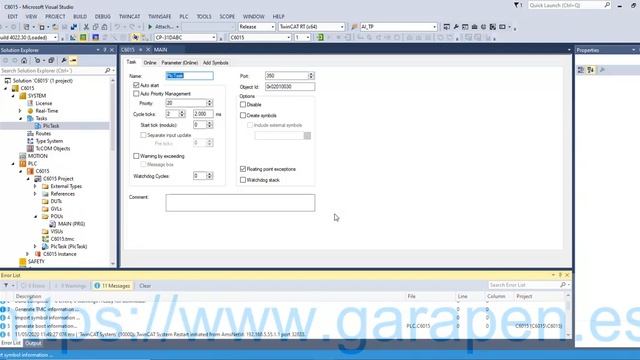Click the Solution Explorer window icon left of wrench

tap(447, 27)
